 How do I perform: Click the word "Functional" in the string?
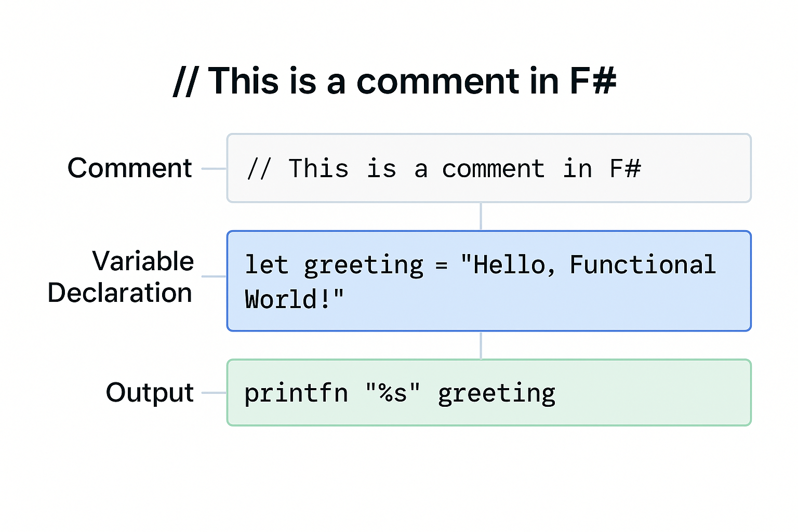pos(643,264)
